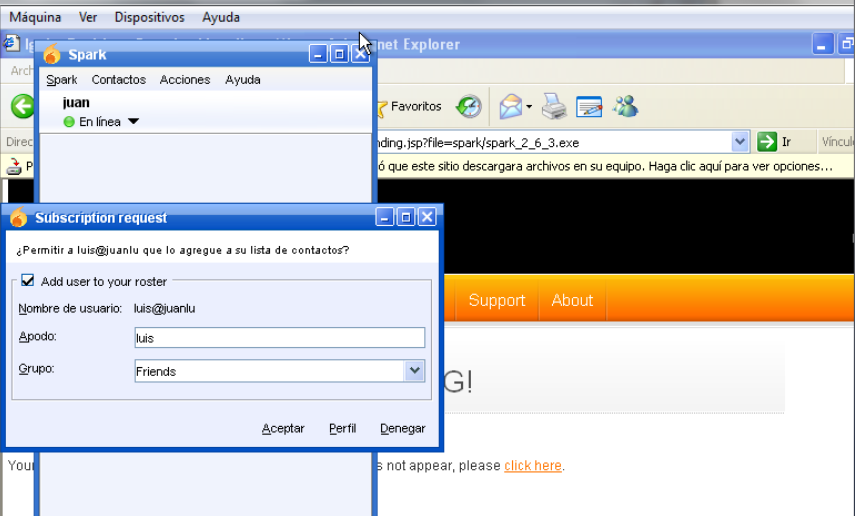Open the Messenger icon in toolbar

point(626,107)
